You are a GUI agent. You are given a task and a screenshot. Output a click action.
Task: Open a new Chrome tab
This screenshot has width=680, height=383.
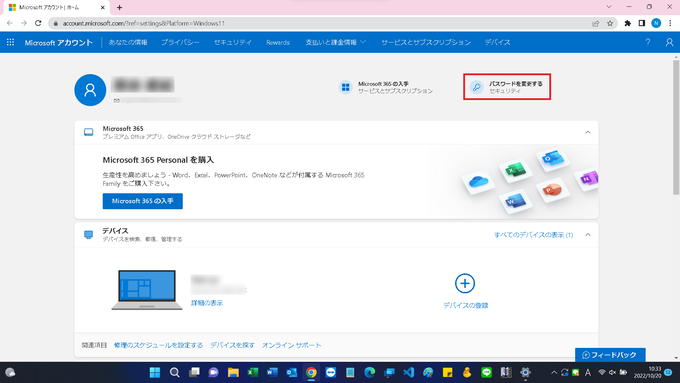(119, 7)
